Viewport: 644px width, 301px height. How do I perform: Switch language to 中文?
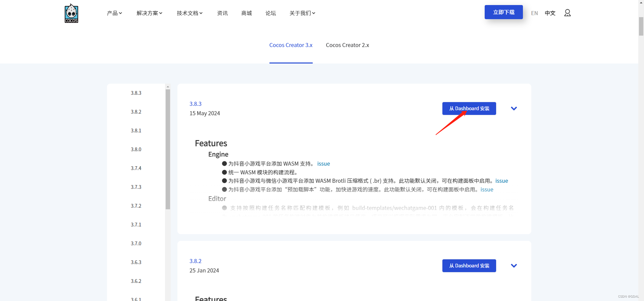click(550, 13)
